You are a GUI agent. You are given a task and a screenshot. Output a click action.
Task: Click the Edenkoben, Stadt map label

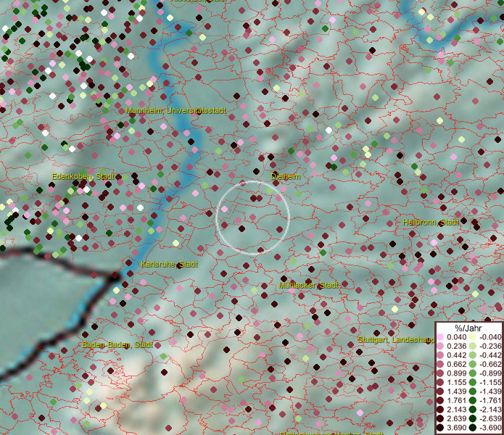pos(83,176)
